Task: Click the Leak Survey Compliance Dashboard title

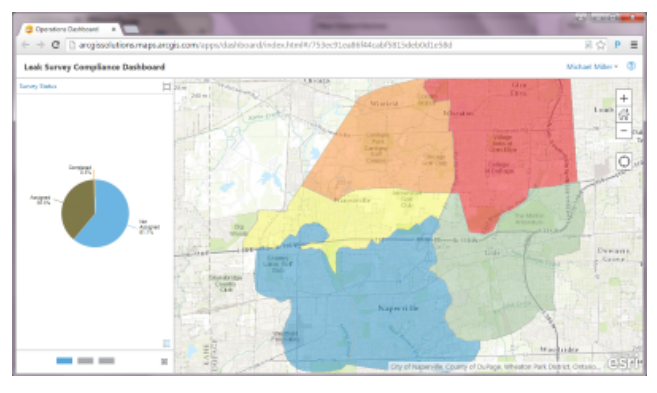Action: (x=94, y=67)
